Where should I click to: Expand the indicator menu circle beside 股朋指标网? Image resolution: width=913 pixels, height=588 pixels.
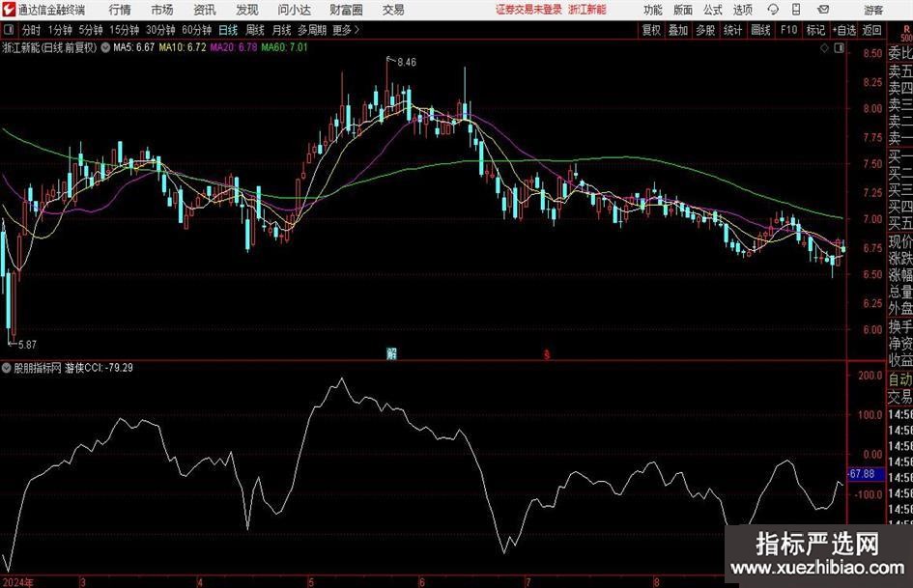[x=7, y=368]
